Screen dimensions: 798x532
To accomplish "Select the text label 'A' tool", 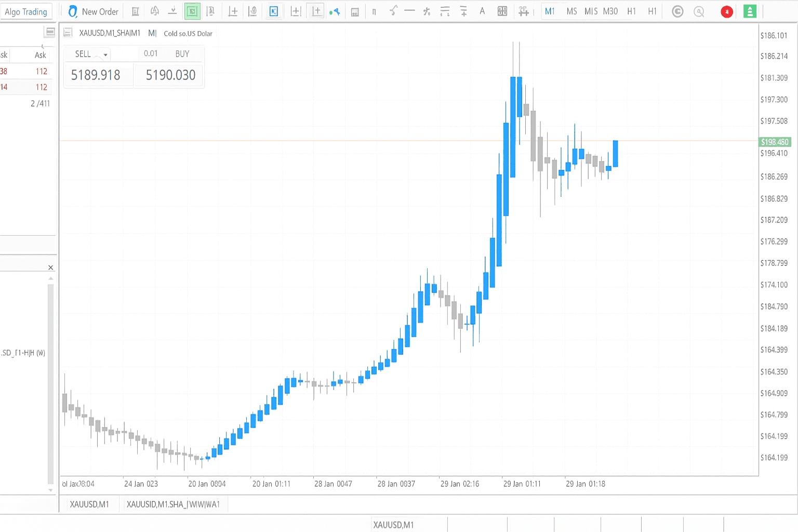I will (482, 11).
